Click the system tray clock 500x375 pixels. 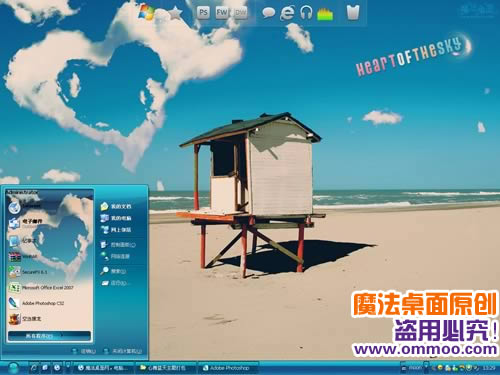(x=489, y=368)
